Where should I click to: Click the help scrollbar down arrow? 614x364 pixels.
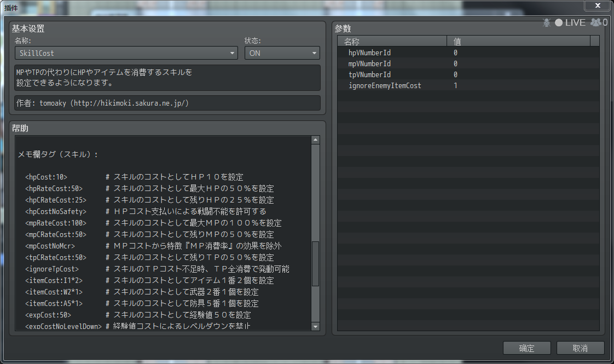[315, 326]
